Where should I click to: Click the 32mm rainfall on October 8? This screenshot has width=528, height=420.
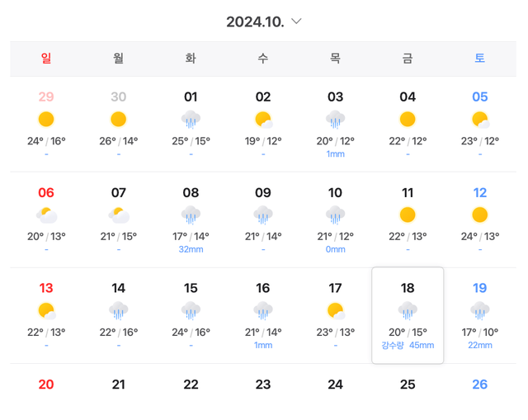[191, 249]
